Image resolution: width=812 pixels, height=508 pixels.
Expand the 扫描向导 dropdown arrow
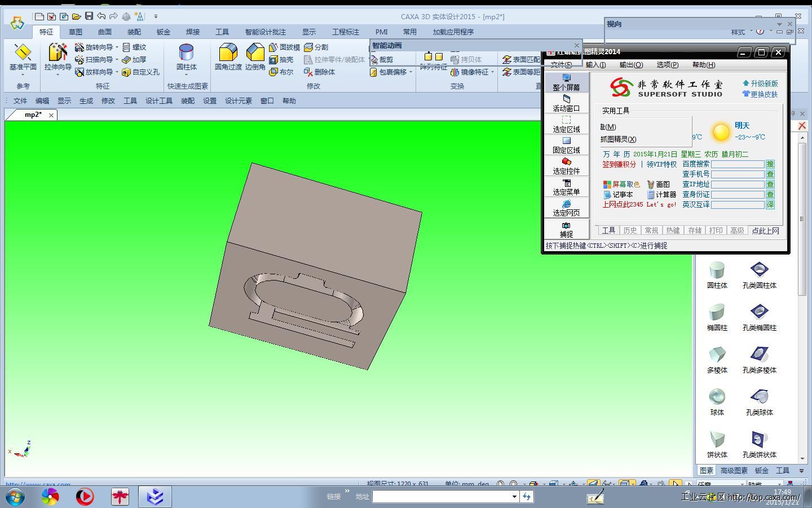[117, 60]
